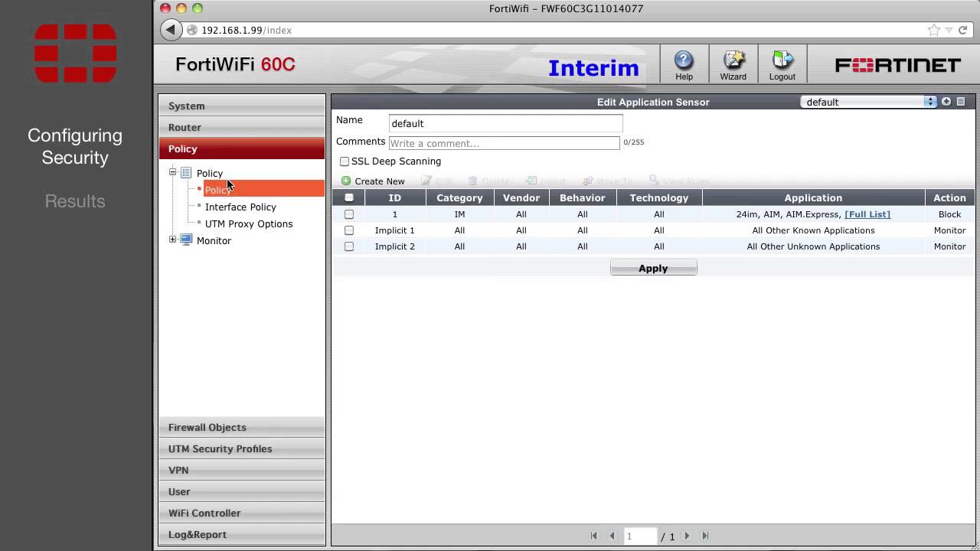The width and height of the screenshot is (980, 551).
Task: Jump to the first page
Action: [x=593, y=536]
